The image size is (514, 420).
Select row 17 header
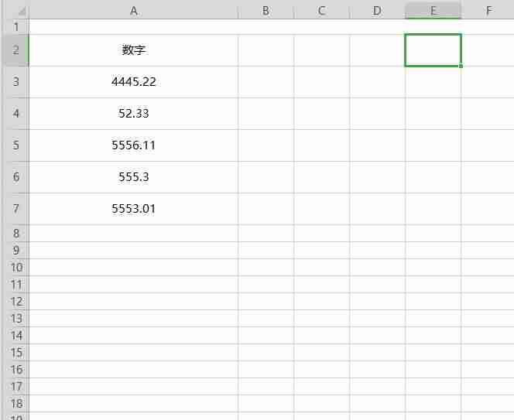coord(15,387)
